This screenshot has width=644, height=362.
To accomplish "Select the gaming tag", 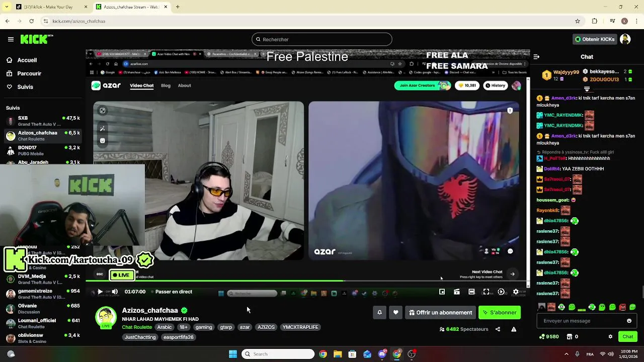I will tap(204, 327).
